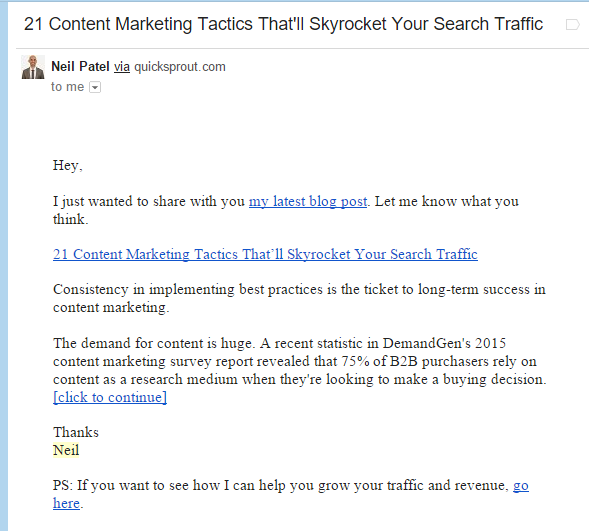Viewport: 589px width, 531px height.
Task: Follow the "[click to continue]" link
Action: 110,397
